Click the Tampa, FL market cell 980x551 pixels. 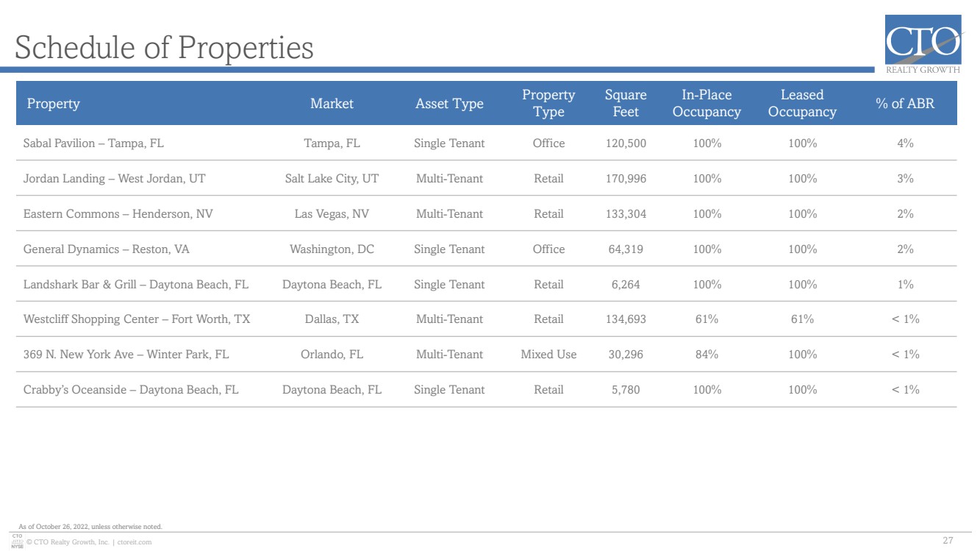point(332,143)
